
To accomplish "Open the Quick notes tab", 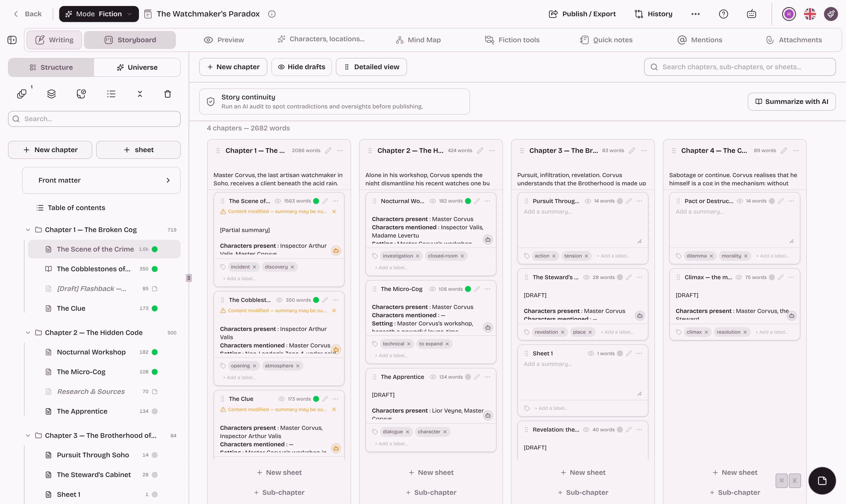I will (x=606, y=40).
